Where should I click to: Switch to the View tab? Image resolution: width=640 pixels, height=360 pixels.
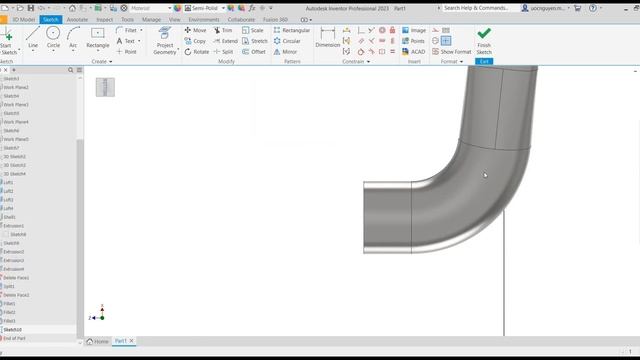coord(174,20)
